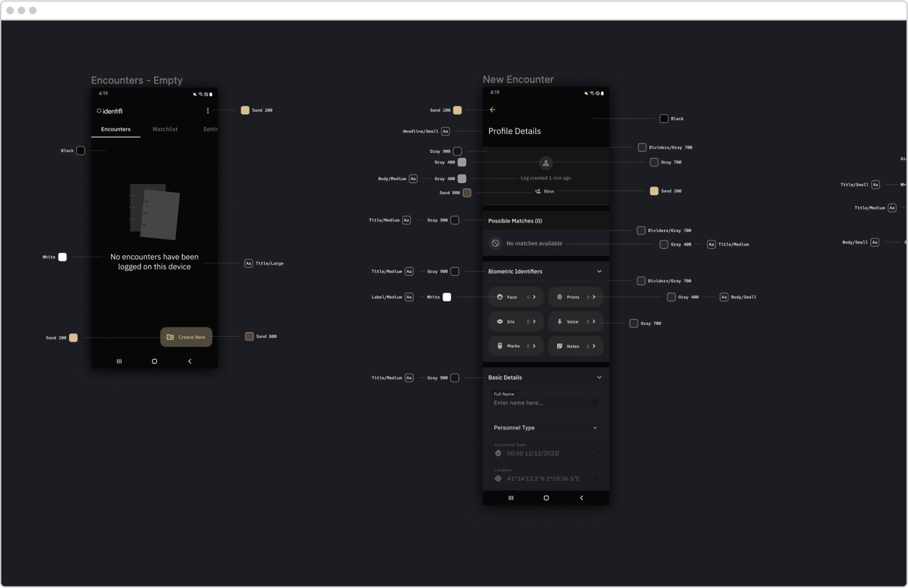Click the Aa icon beside Label/Medium label

click(409, 297)
